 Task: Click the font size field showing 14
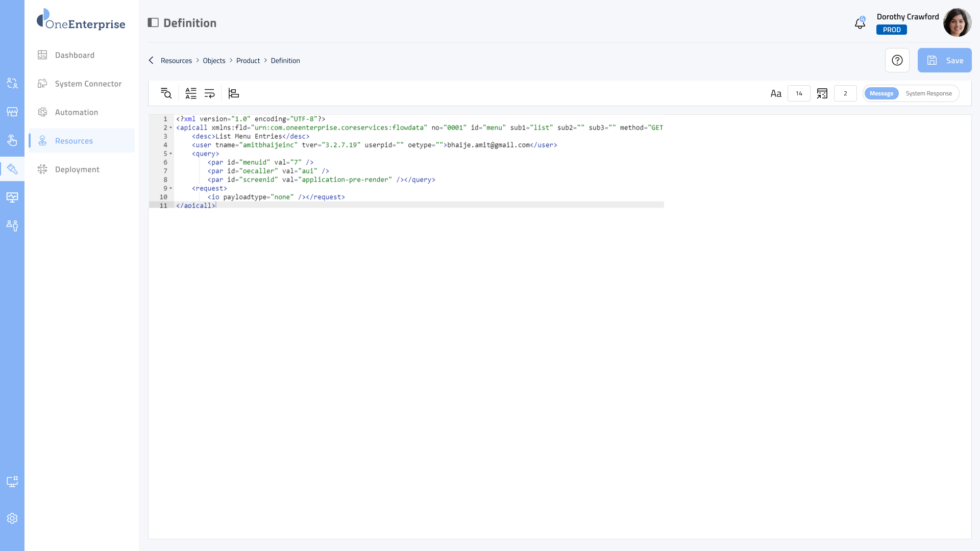[799, 93]
